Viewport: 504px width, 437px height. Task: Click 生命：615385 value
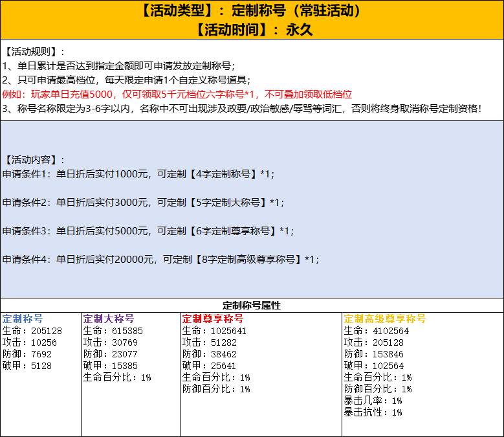(113, 331)
